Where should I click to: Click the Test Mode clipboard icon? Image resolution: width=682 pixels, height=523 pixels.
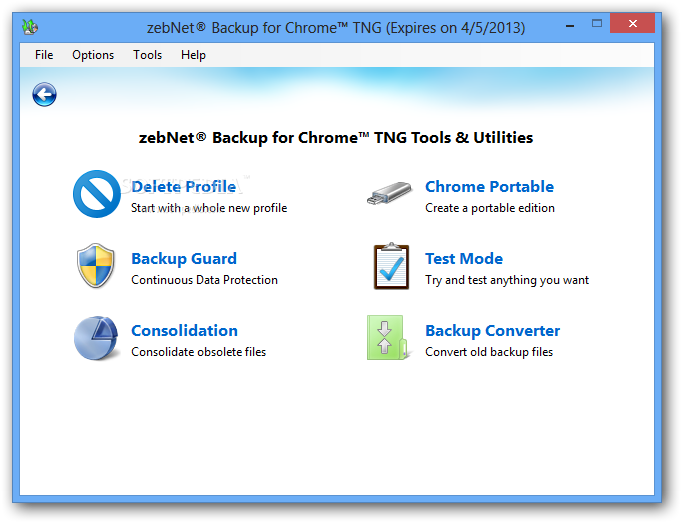click(391, 266)
